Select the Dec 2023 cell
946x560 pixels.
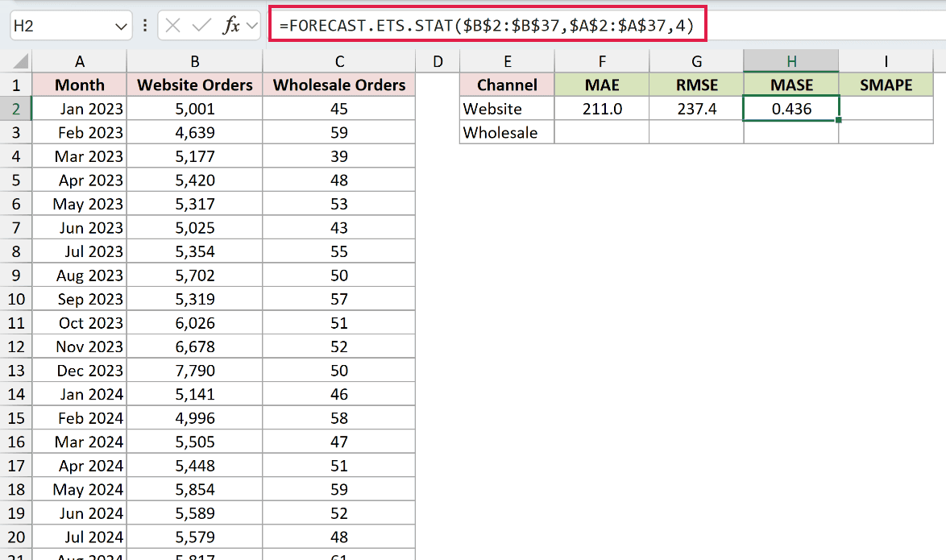coord(80,371)
